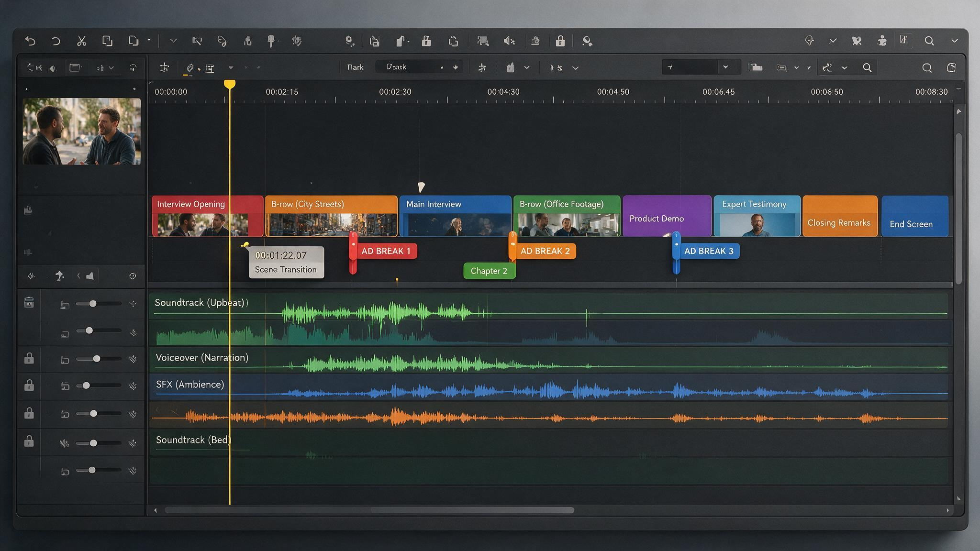Screen dimensions: 980x551
Task: Click the rounded square layout icon
Action: coord(951,68)
